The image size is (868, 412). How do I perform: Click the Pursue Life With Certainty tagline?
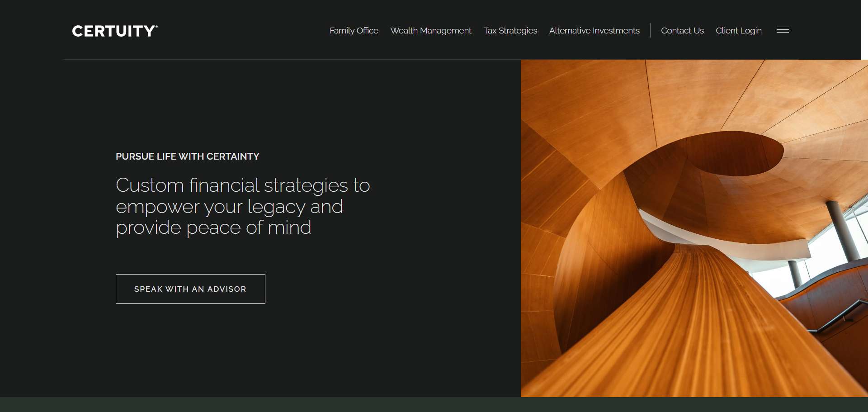[x=188, y=156]
